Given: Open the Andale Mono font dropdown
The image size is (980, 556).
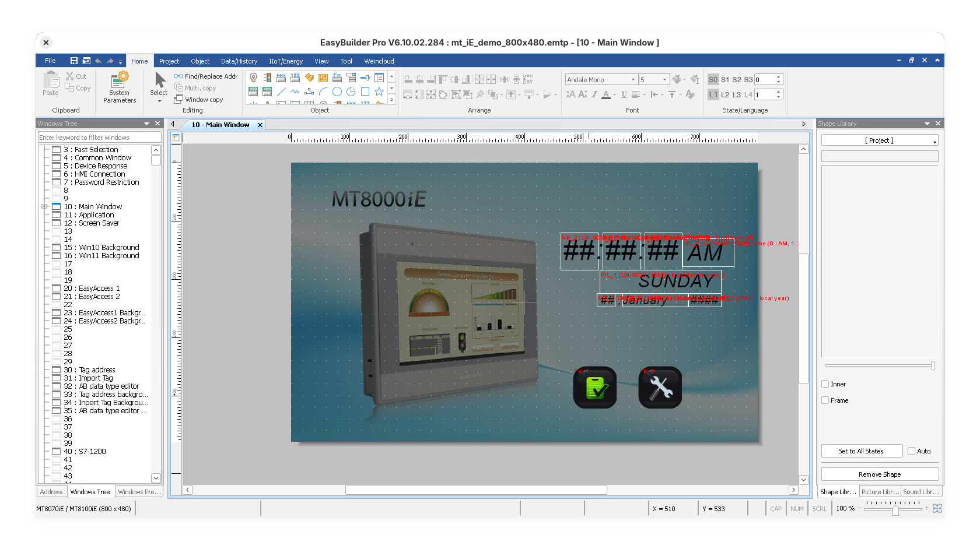Looking at the screenshot, I should click(x=633, y=80).
